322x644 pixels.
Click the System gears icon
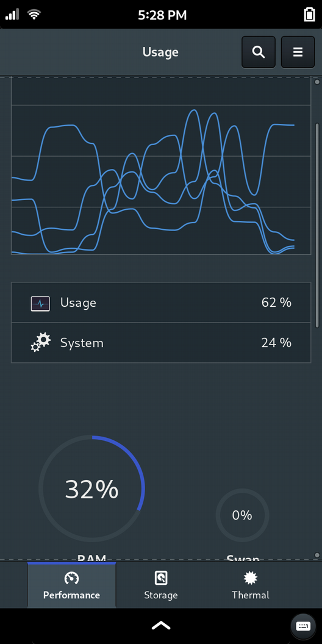(40, 343)
